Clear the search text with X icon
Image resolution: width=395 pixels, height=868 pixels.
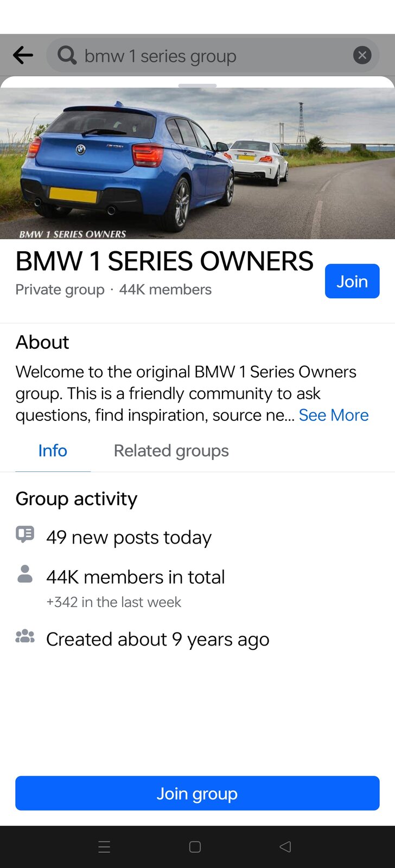tap(362, 55)
